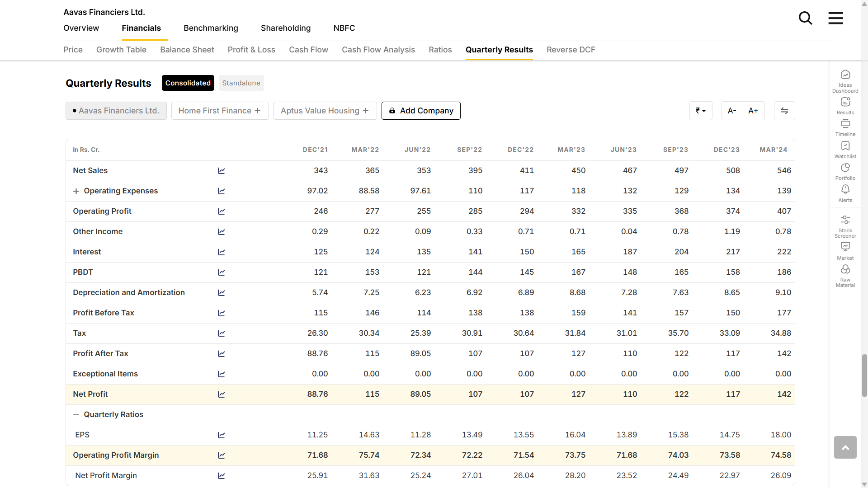Screen dimensions: 868x488
Task: Click the Alerts bell icon
Action: pyautogui.click(x=845, y=193)
